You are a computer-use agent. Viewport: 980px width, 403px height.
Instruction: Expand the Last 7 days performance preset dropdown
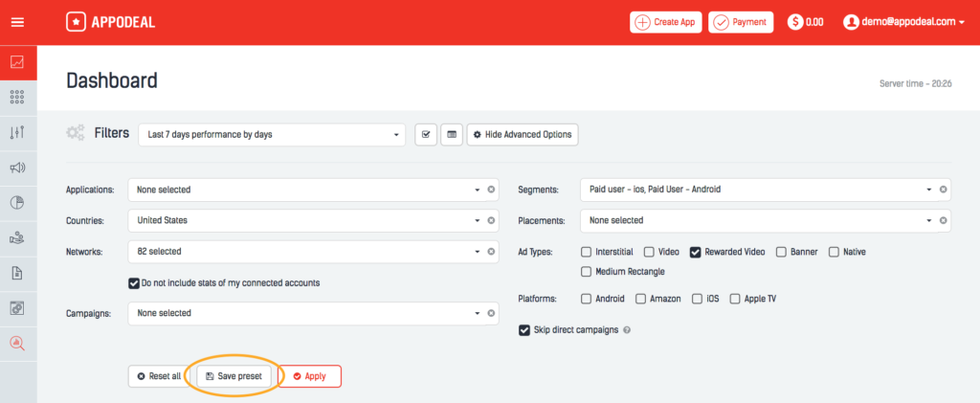[x=272, y=134]
